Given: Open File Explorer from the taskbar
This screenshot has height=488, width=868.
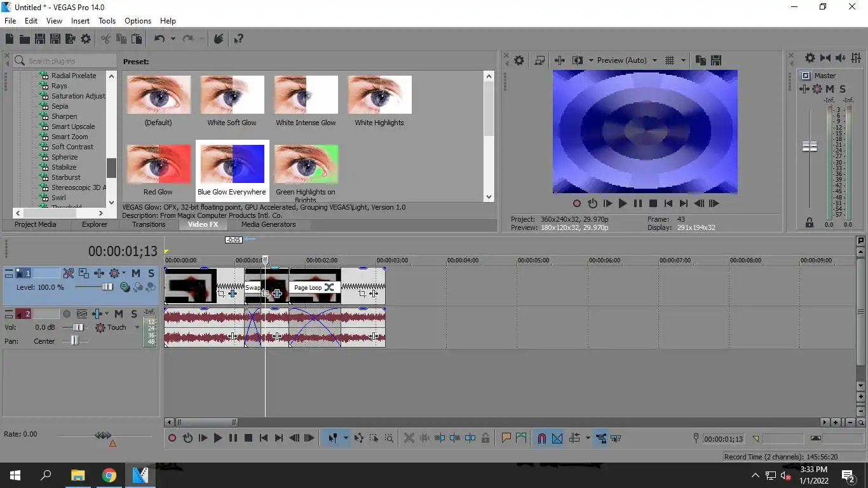Looking at the screenshot, I should click(x=78, y=475).
